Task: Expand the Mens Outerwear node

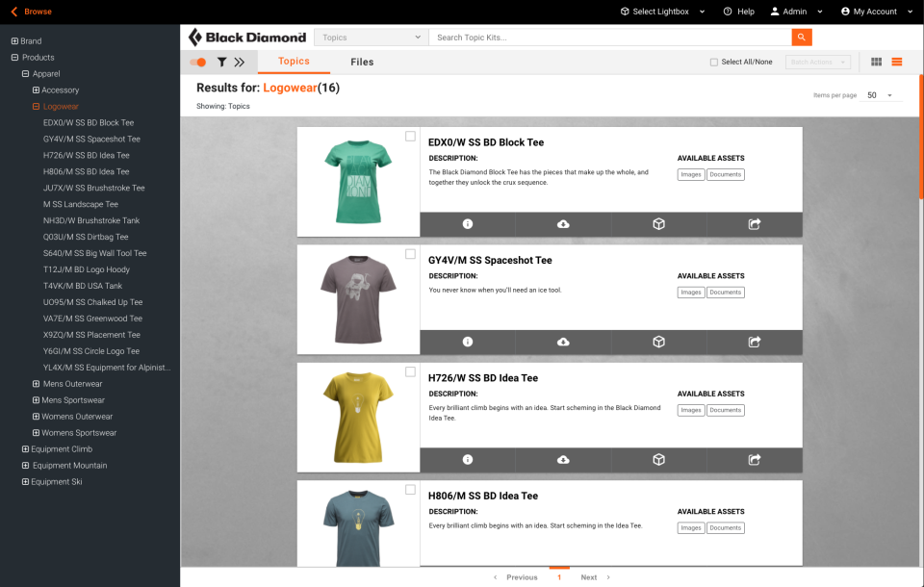Action: click(36, 384)
